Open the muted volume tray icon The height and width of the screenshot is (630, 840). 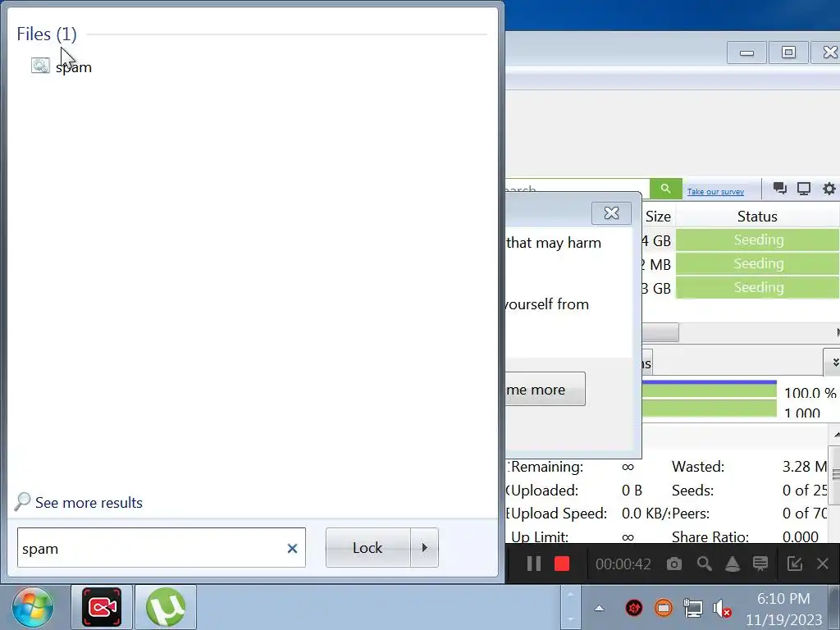point(722,609)
